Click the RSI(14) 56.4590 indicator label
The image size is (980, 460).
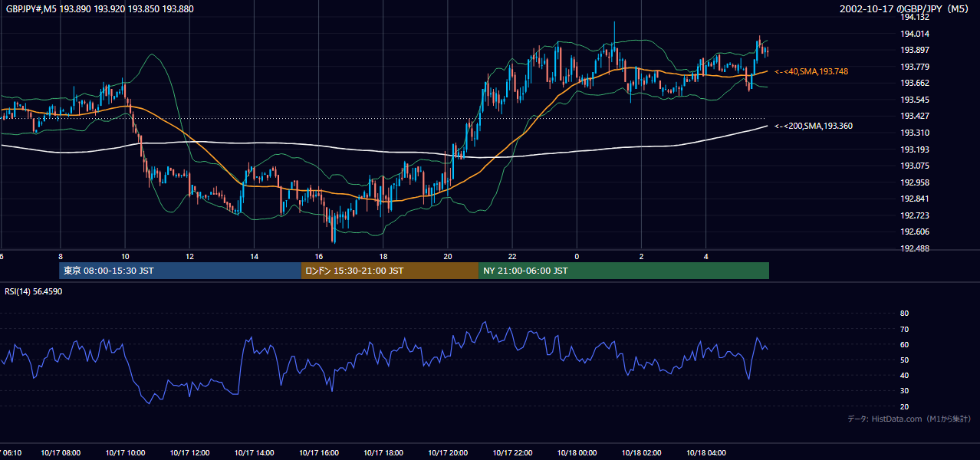34,291
